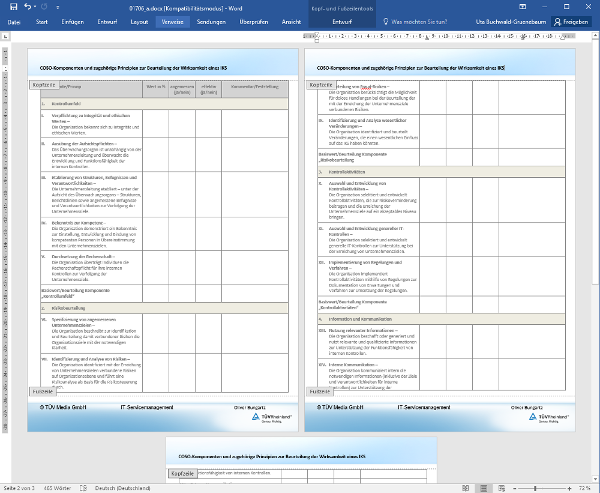Switch to the Einfügen ribbon tab

point(73,20)
